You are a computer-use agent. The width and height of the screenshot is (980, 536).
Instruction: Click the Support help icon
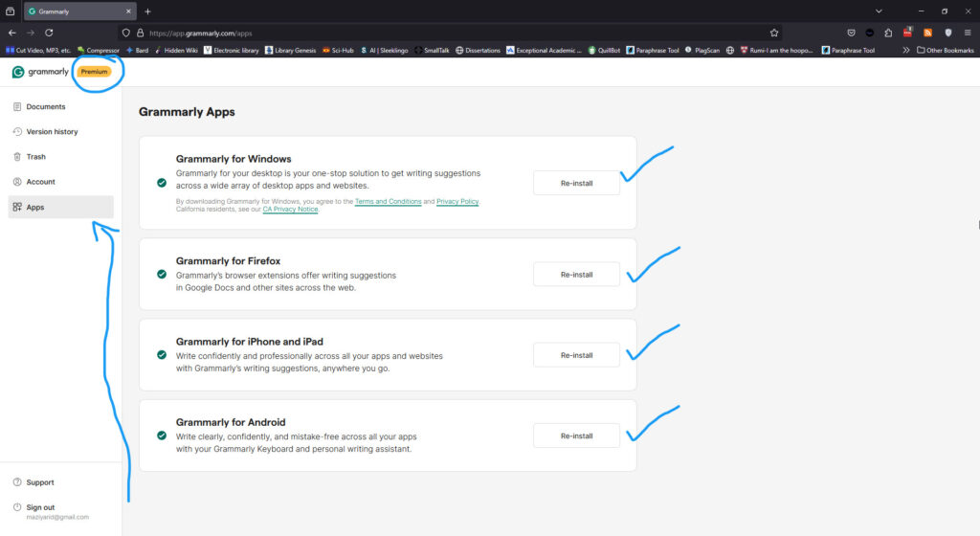point(17,482)
